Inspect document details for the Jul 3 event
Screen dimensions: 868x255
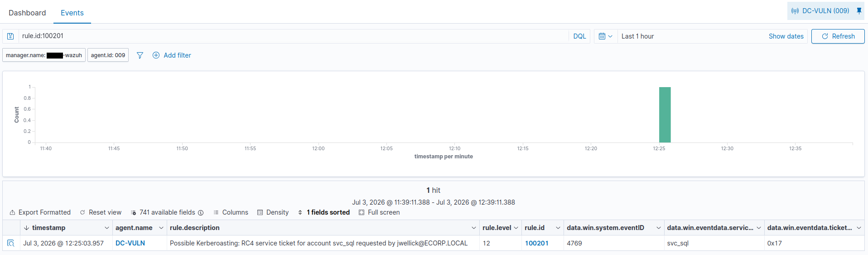tap(11, 243)
